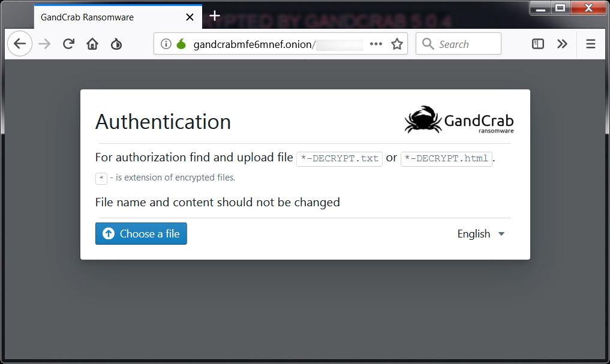The image size is (610, 364).
Task: Click the green onion circuit icon
Action: tap(181, 44)
